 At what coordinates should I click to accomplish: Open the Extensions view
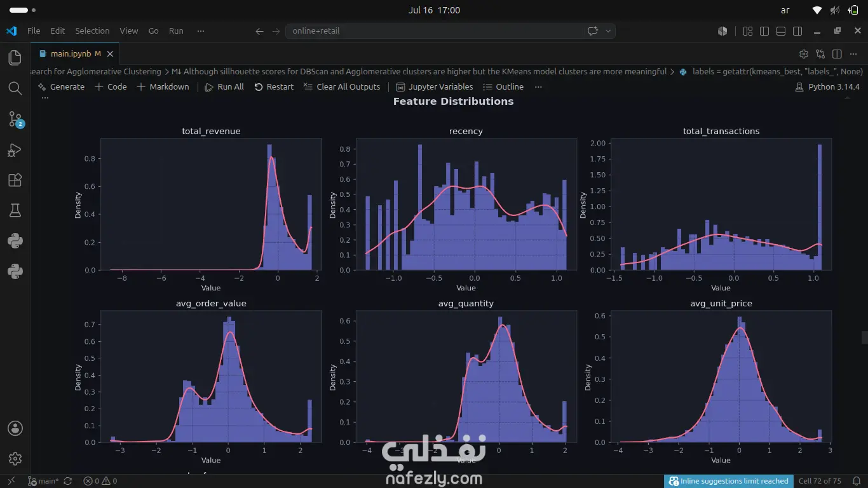click(15, 180)
